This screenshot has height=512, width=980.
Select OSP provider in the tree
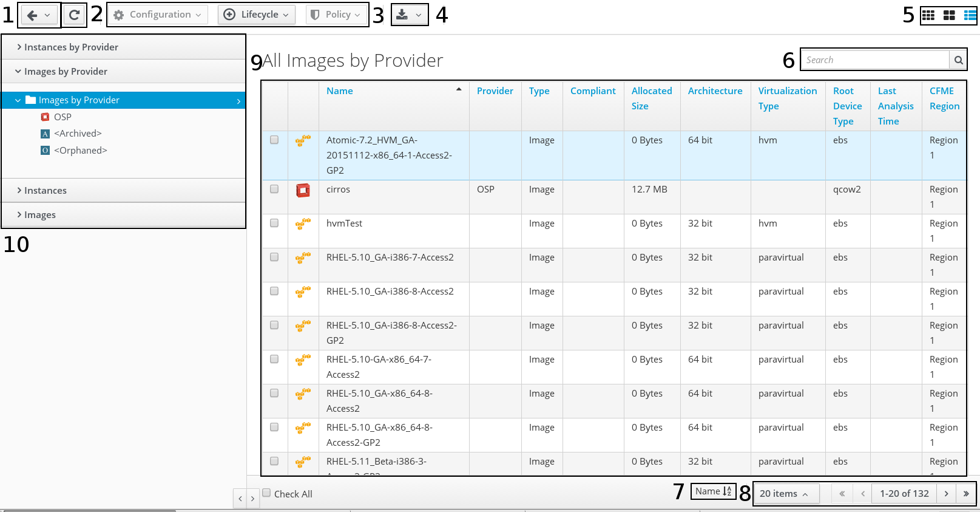tap(63, 117)
